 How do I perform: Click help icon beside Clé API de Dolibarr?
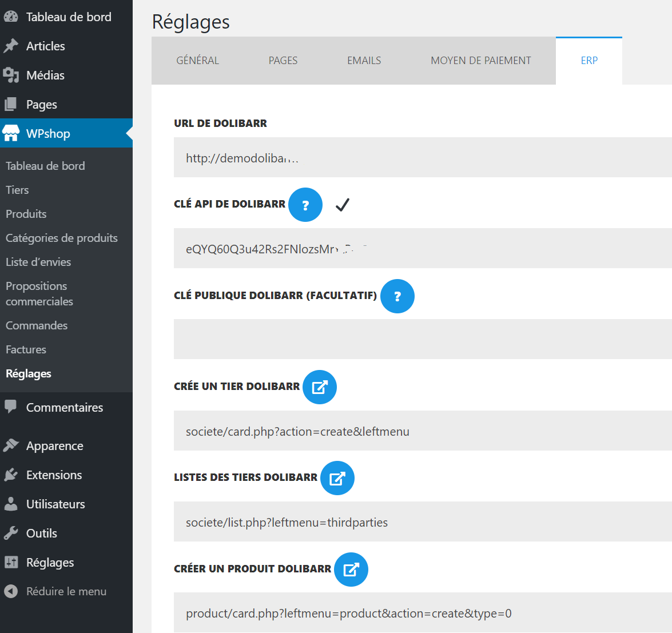305,205
